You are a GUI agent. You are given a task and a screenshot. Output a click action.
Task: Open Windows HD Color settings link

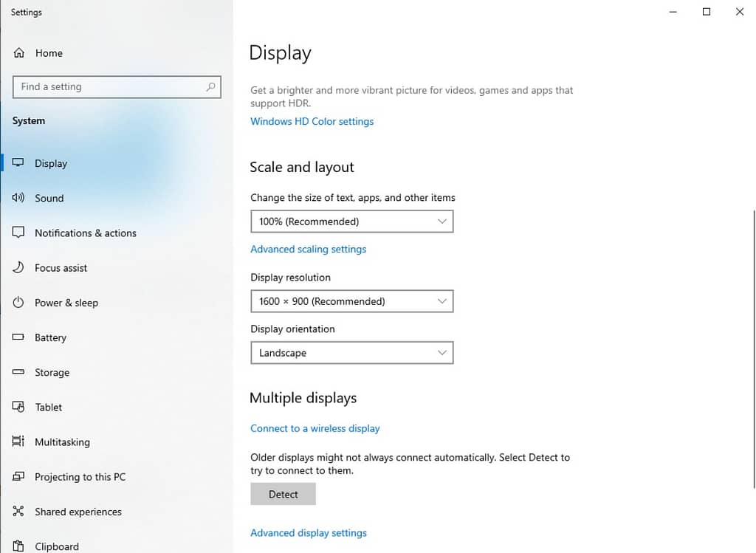coord(312,122)
